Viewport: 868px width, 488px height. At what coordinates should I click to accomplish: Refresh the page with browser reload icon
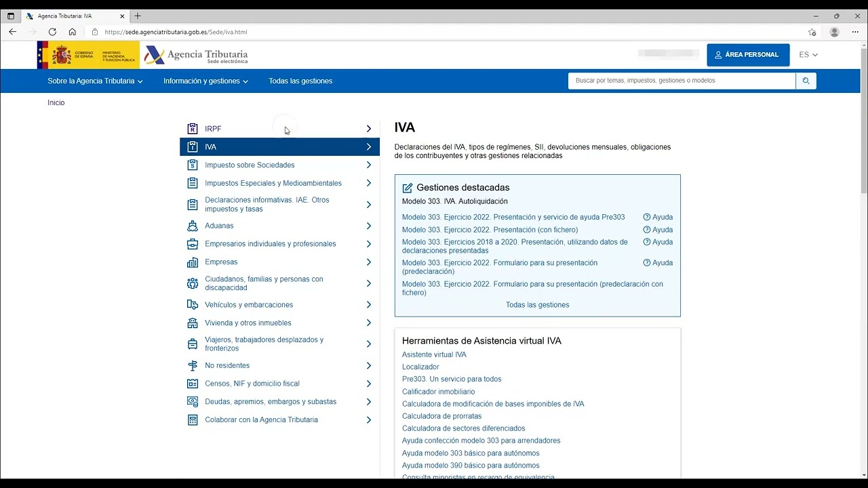(52, 32)
